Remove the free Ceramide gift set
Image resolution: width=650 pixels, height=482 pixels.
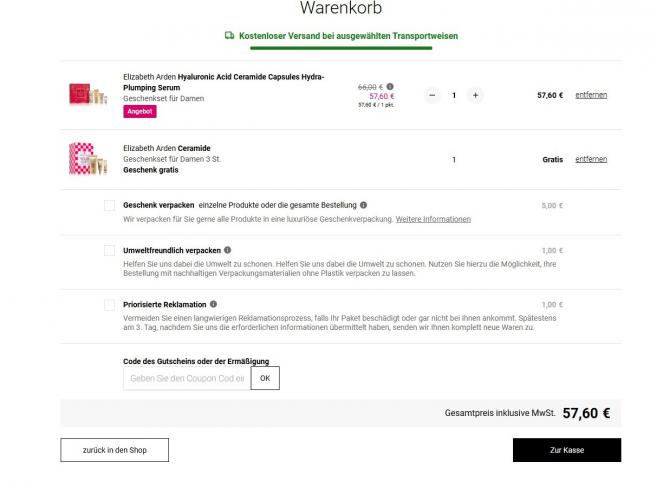click(591, 159)
